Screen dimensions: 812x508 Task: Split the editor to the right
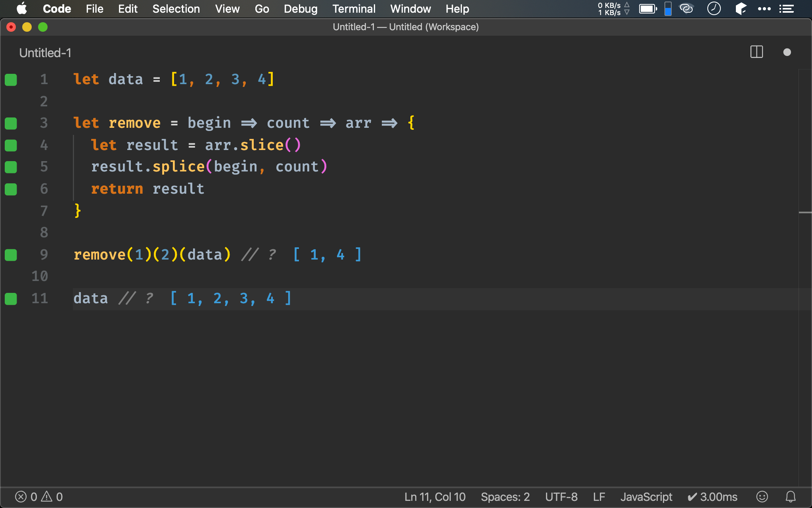click(x=756, y=52)
